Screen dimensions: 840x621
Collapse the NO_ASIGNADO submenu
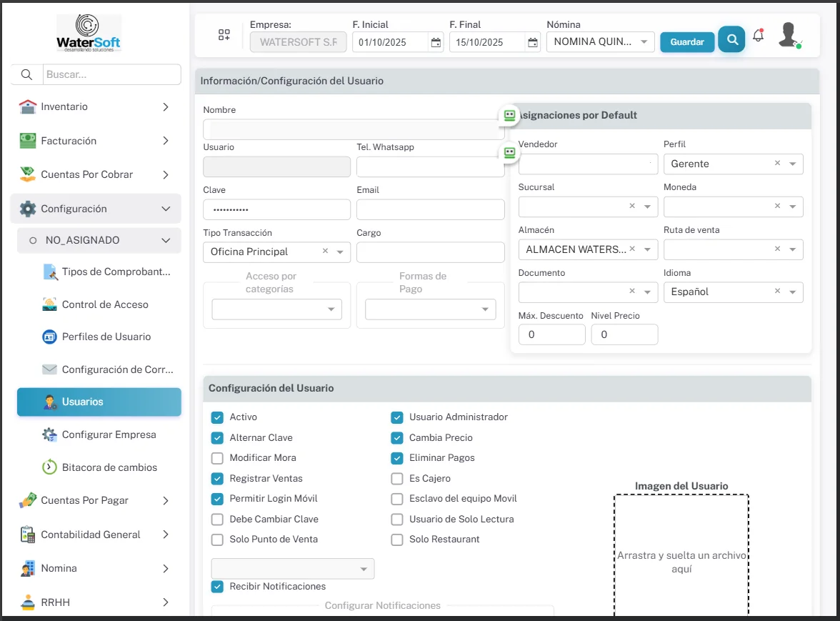pyautogui.click(x=99, y=240)
